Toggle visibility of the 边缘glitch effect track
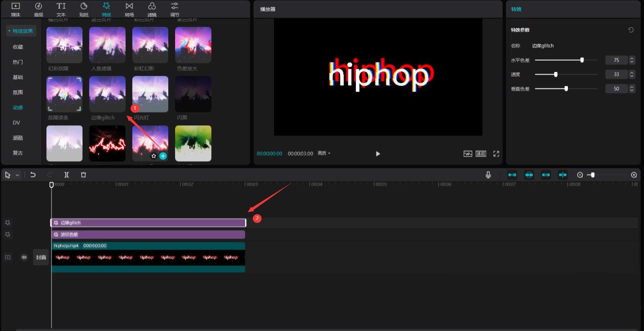This screenshot has width=644, height=331. pyautogui.click(x=8, y=223)
